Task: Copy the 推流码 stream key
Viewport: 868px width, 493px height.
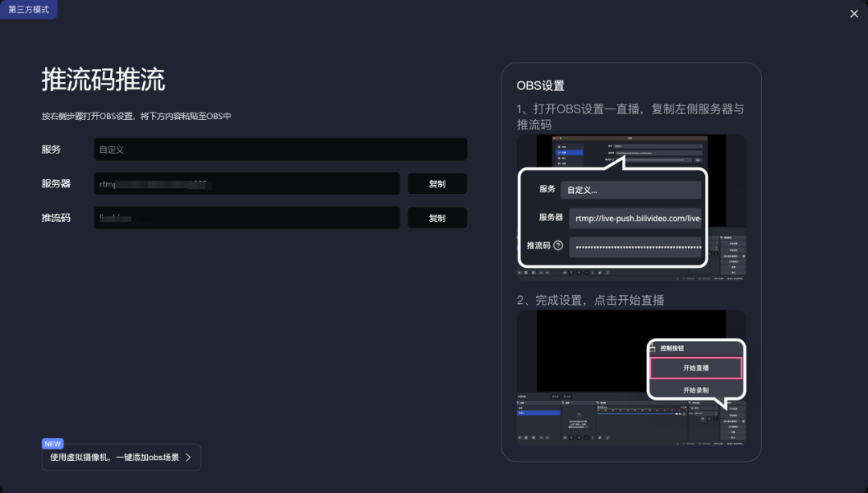Action: pos(436,218)
